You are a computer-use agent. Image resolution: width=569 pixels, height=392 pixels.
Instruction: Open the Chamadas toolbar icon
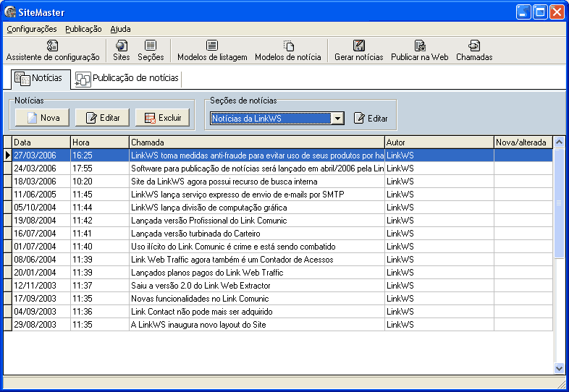pyautogui.click(x=474, y=51)
